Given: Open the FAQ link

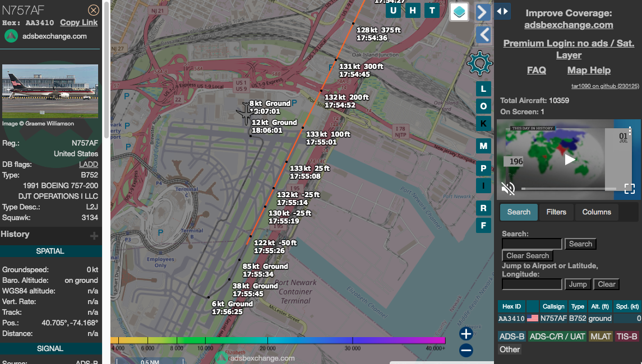Looking at the screenshot, I should 537,71.
